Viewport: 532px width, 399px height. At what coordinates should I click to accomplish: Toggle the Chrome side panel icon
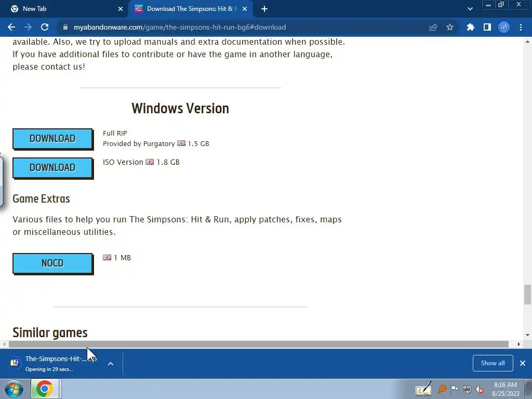(487, 27)
